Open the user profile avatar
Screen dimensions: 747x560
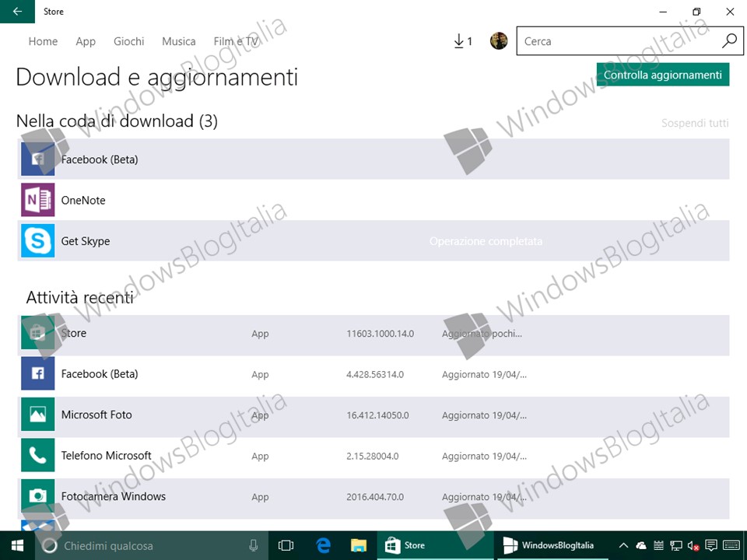[499, 41]
